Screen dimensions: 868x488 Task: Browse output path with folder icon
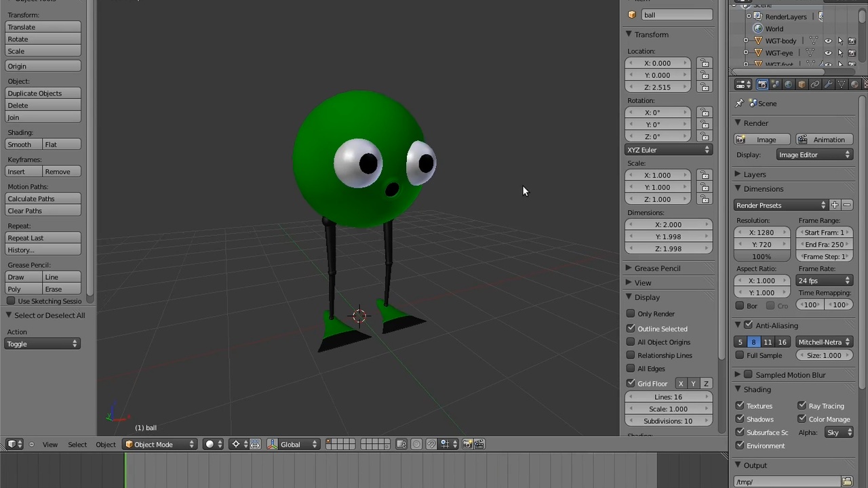click(x=847, y=482)
